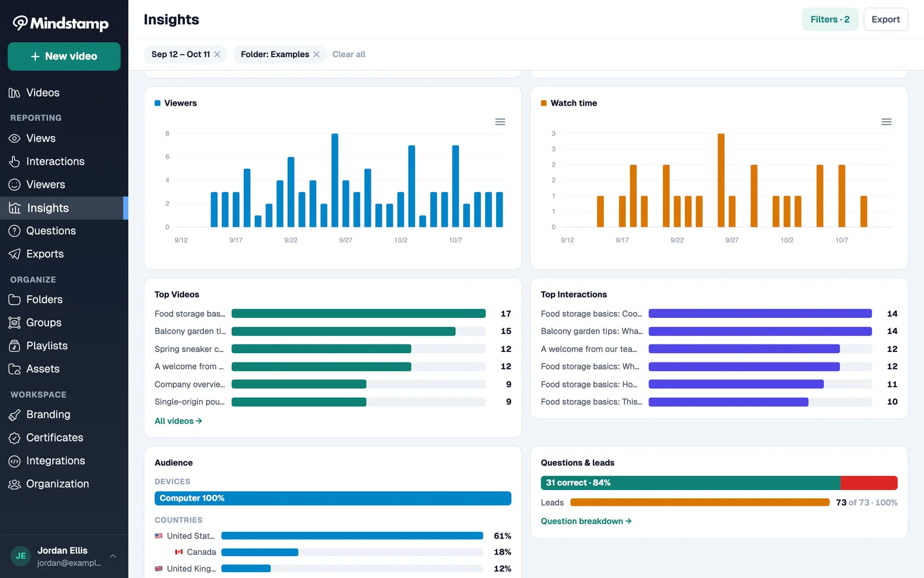The height and width of the screenshot is (578, 924).
Task: Select Insights in the sidebar
Action: tap(64, 208)
